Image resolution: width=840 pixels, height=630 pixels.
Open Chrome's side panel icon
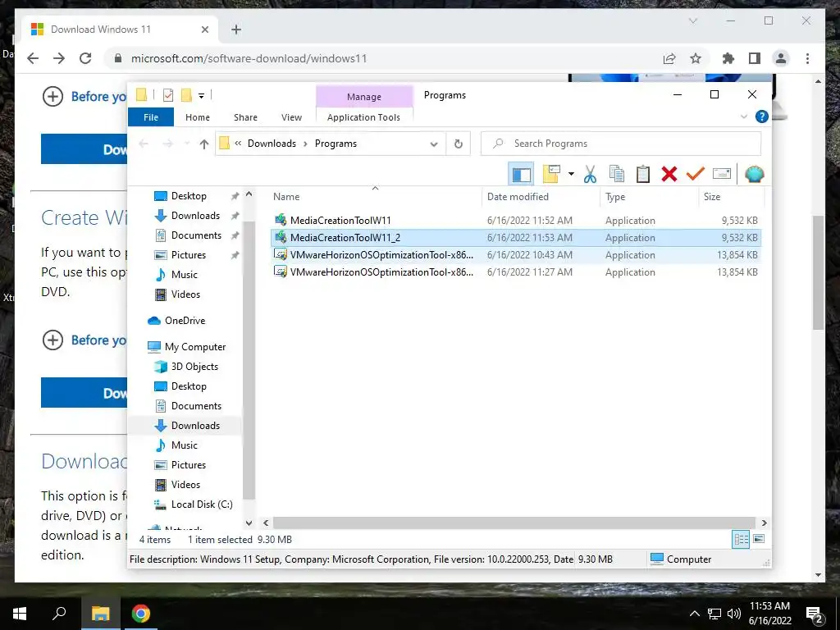(x=755, y=58)
